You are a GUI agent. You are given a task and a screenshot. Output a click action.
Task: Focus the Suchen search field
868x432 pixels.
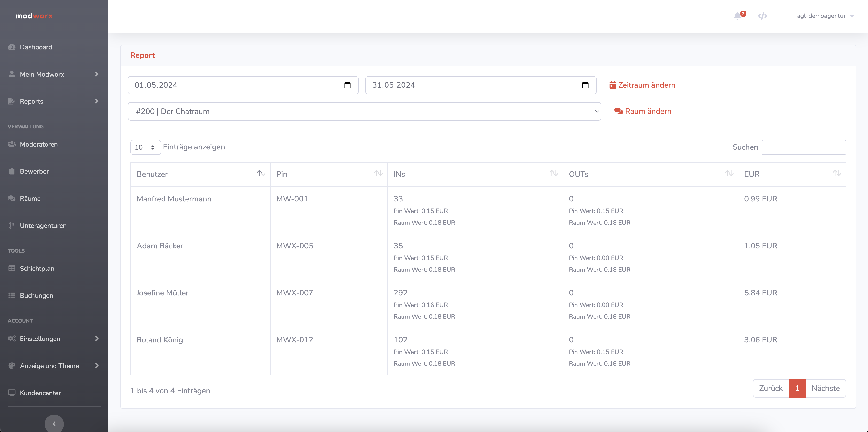(803, 147)
